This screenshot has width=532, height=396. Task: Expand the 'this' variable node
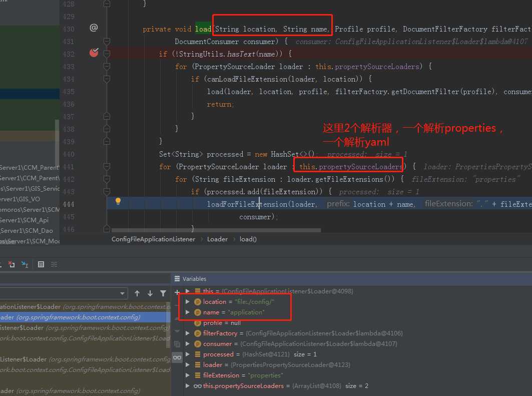click(x=187, y=291)
